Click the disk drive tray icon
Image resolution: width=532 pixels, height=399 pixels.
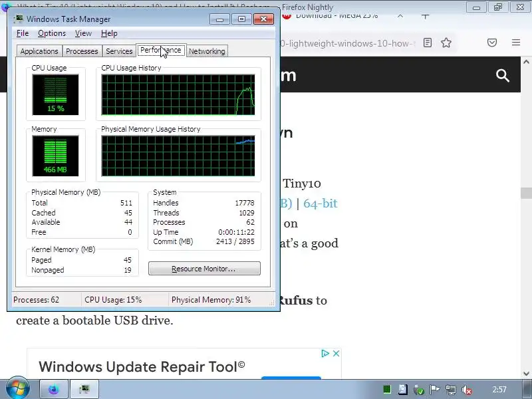403,390
